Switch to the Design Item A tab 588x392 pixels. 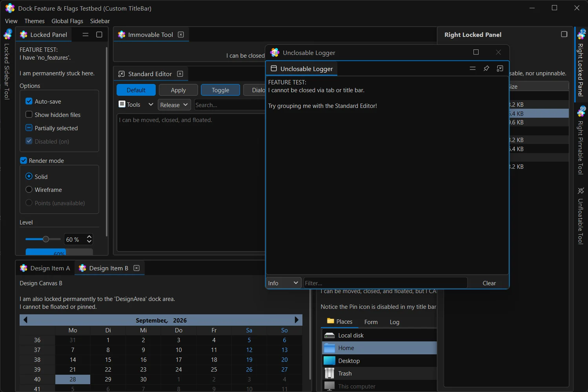(45, 268)
